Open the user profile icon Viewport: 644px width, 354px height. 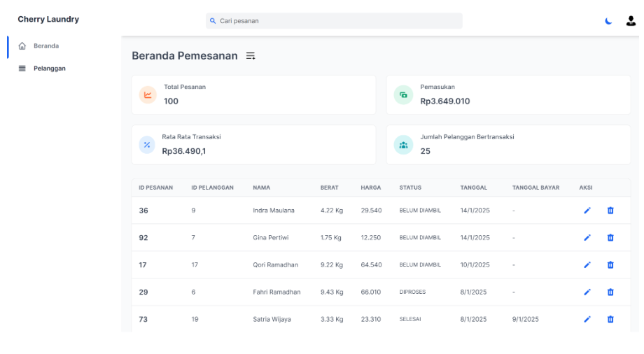[631, 21]
